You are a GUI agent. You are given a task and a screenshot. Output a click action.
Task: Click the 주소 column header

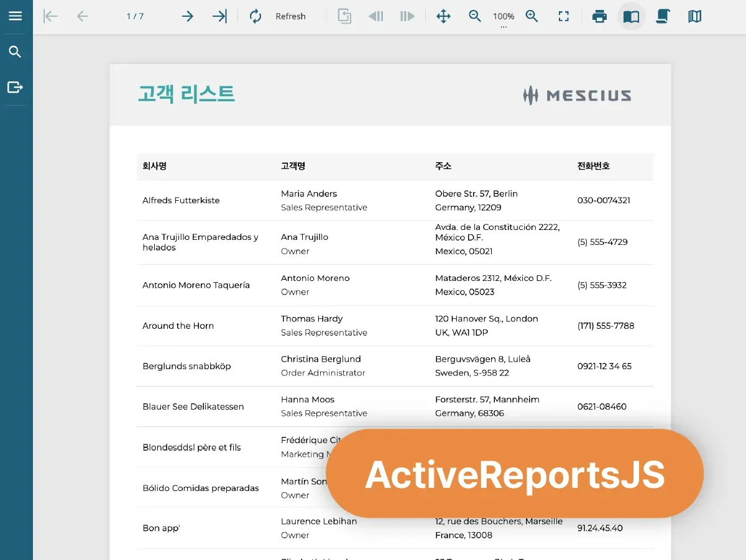click(443, 166)
